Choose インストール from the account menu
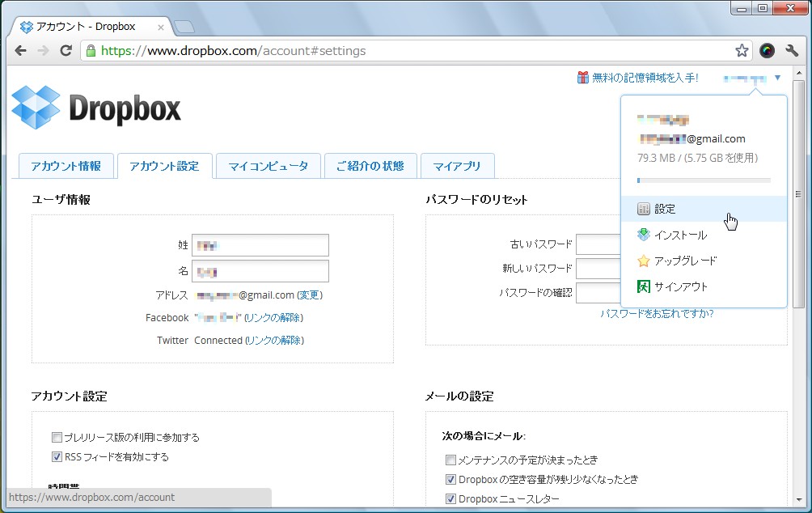This screenshot has width=812, height=513. (x=704, y=235)
